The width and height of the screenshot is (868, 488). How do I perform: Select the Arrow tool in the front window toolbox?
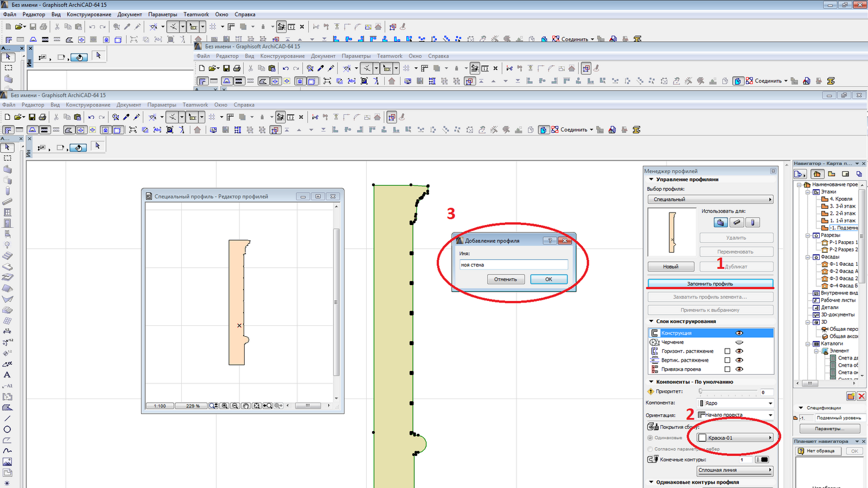(8, 147)
